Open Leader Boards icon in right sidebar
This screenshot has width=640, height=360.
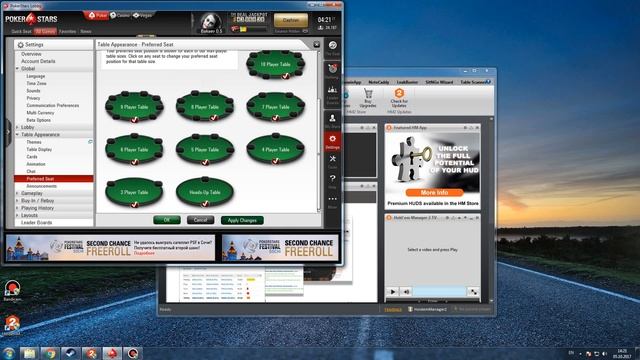[x=333, y=94]
